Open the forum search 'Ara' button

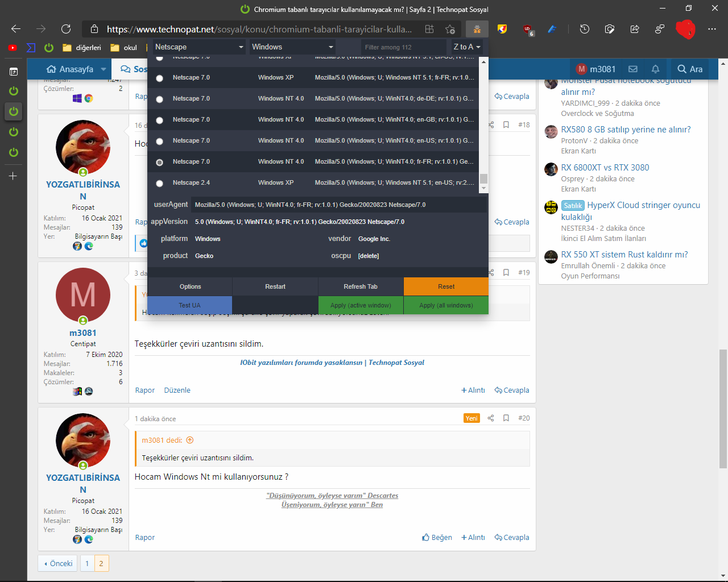tap(690, 69)
